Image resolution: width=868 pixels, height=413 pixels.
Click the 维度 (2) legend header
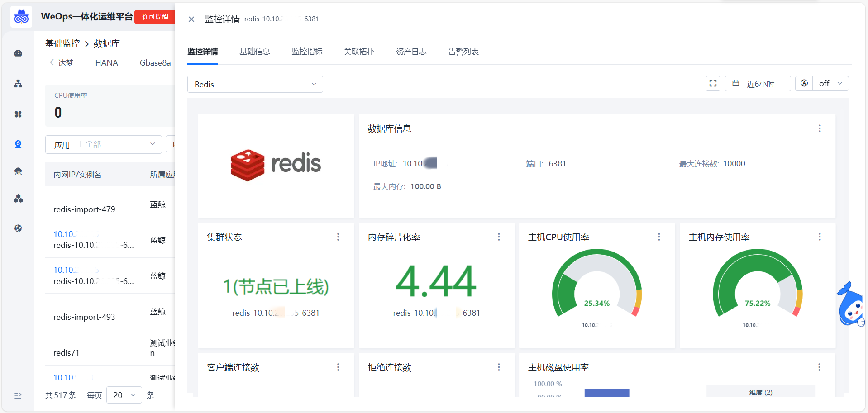[761, 392]
